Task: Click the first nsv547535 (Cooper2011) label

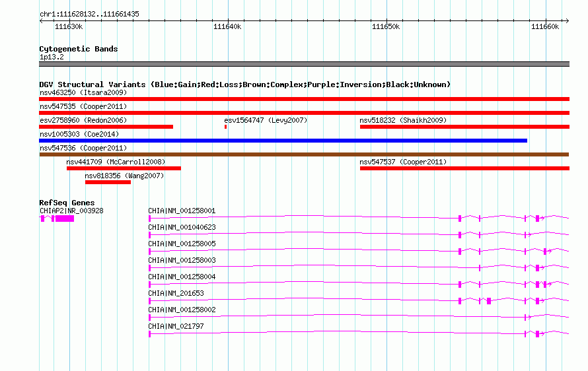Action: [x=83, y=106]
